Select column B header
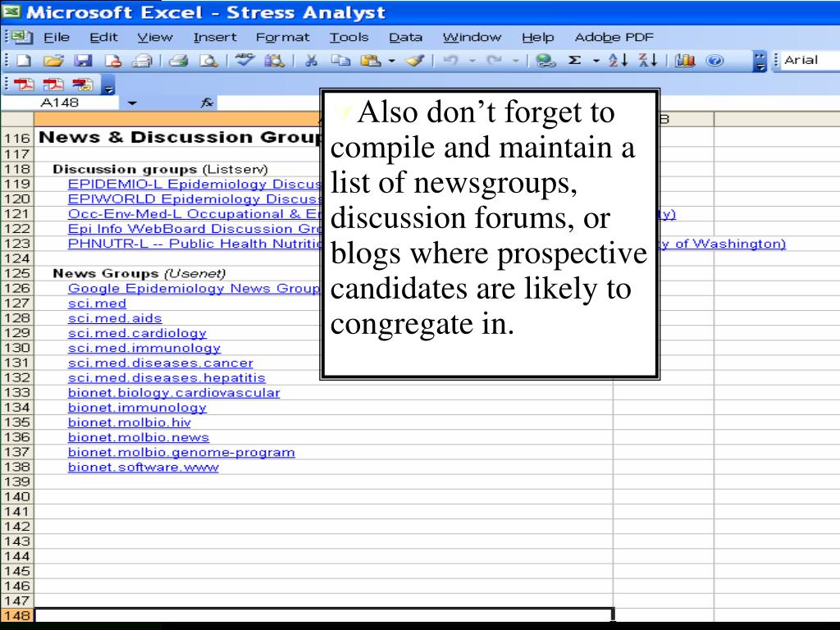Screen dimensions: 840x630 click(x=664, y=119)
